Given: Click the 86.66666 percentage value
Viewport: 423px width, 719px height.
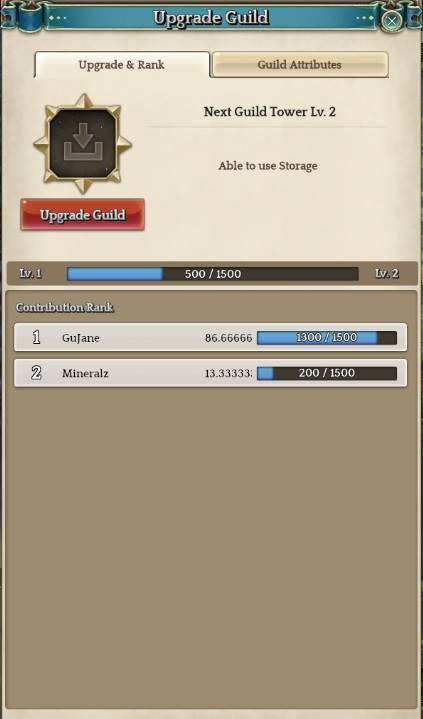Looking at the screenshot, I should click(228, 338).
